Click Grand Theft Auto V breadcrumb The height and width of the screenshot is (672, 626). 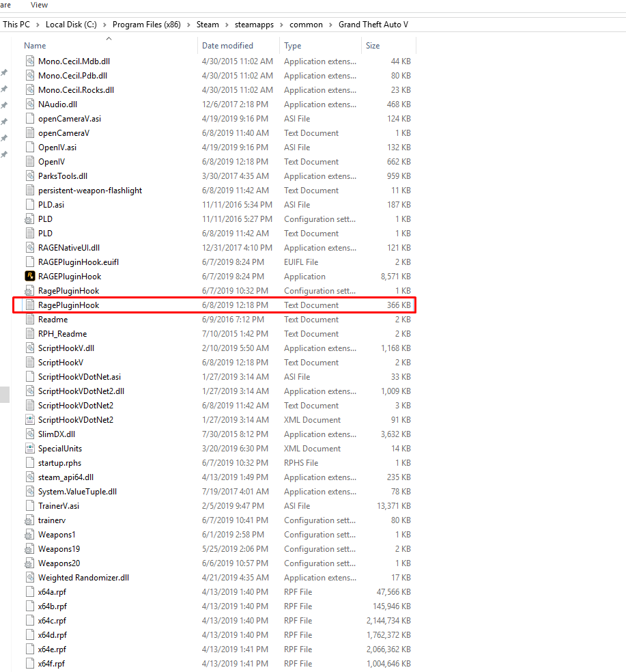373,25
